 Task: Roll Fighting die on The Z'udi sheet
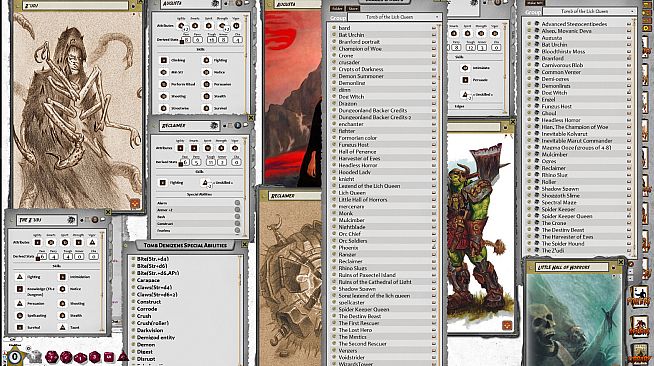20,277
